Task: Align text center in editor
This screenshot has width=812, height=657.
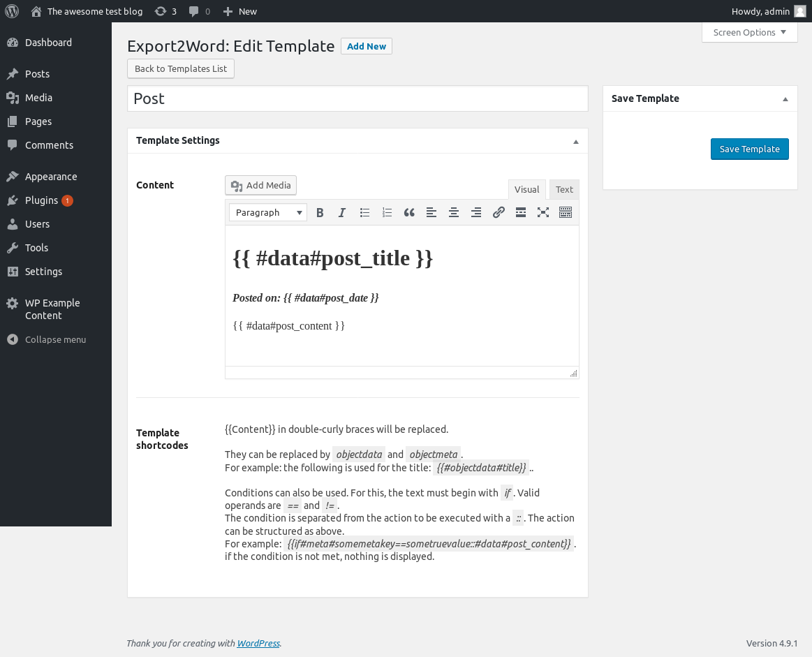Action: [x=454, y=213]
